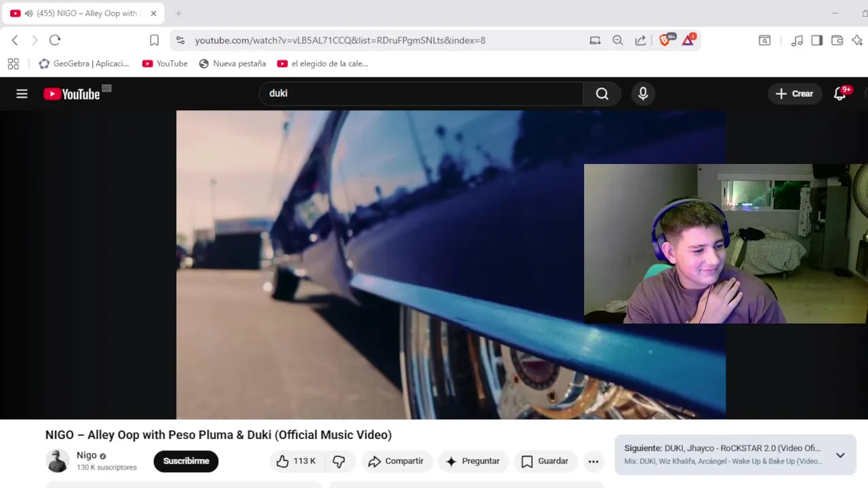Open a new browser tab
Image resolution: width=868 pixels, height=488 pixels.
(x=178, y=14)
